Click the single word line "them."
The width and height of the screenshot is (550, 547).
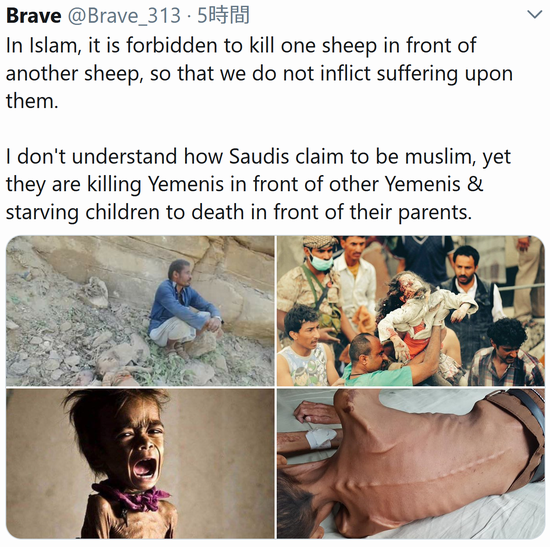32,101
